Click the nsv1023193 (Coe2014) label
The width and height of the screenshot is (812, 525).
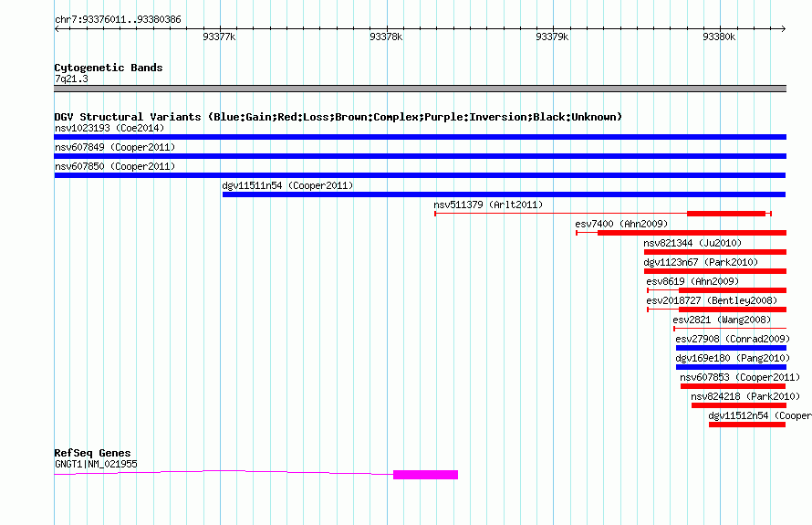(109, 128)
